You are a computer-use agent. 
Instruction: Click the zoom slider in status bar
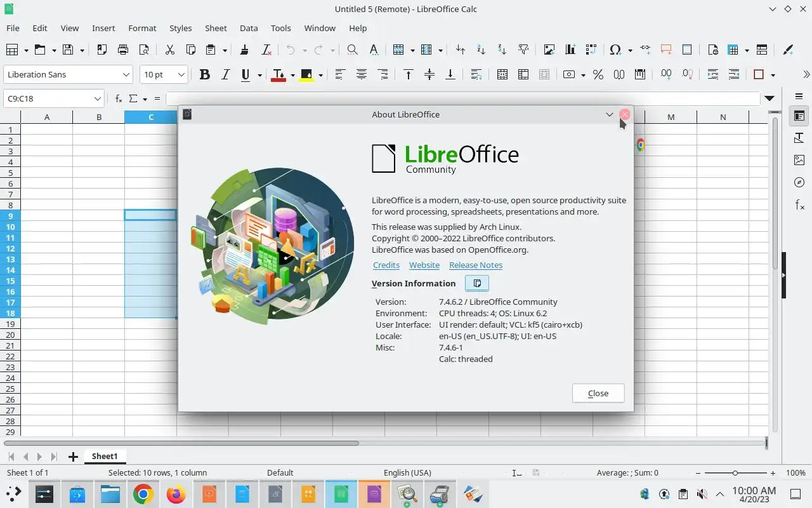[x=735, y=472]
